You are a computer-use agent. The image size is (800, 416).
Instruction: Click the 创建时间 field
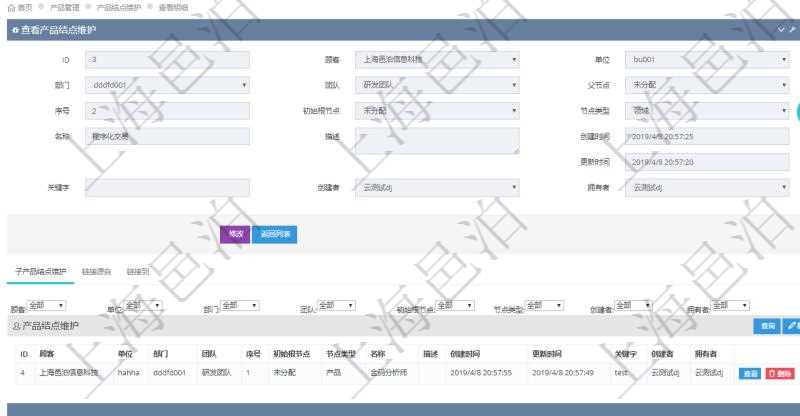click(x=707, y=136)
